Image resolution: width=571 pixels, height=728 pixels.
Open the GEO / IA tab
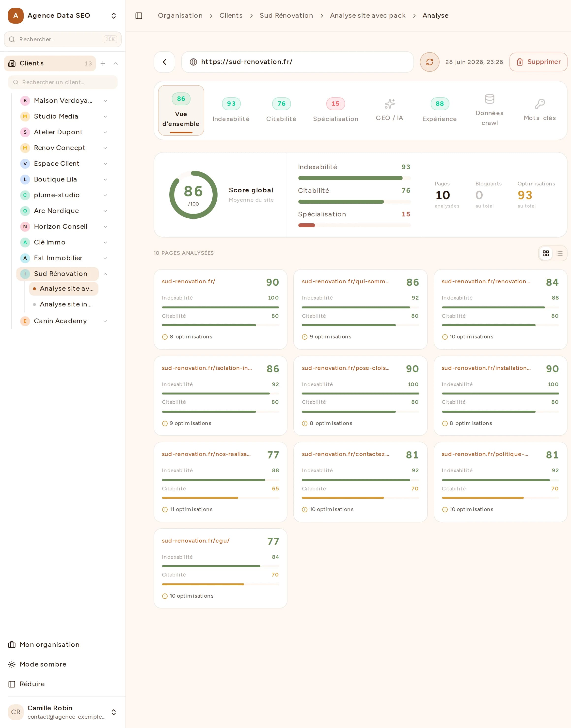[x=389, y=110]
